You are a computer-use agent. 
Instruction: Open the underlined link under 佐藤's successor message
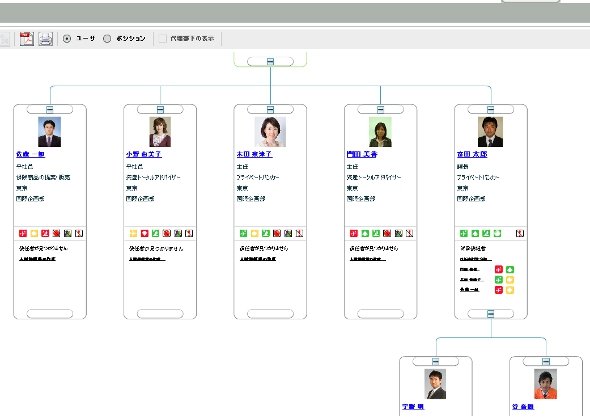point(37,259)
